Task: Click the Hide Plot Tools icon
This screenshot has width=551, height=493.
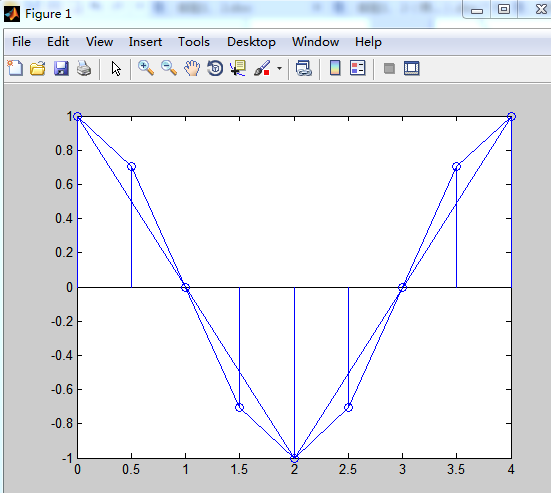Action: click(x=389, y=68)
